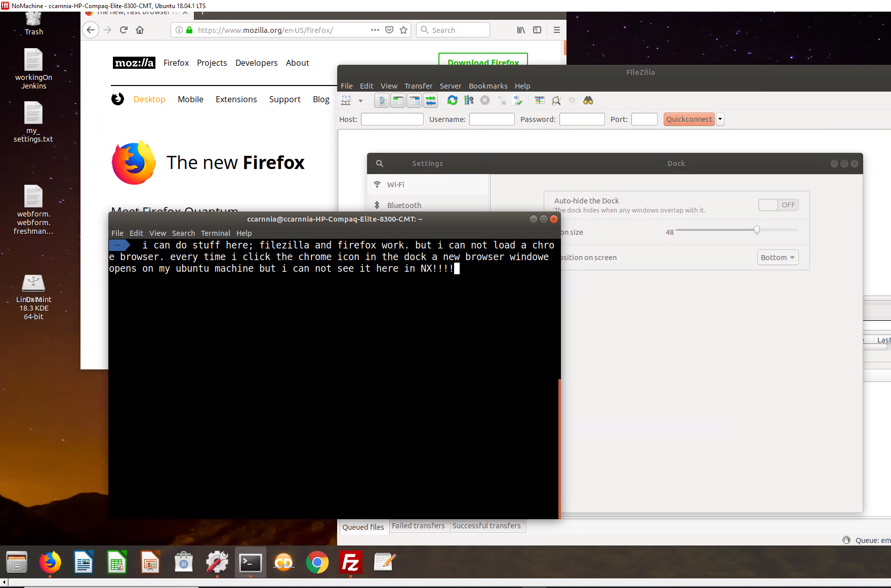This screenshot has width=891, height=588.
Task: Click Firefox back navigation arrow
Action: (x=91, y=30)
